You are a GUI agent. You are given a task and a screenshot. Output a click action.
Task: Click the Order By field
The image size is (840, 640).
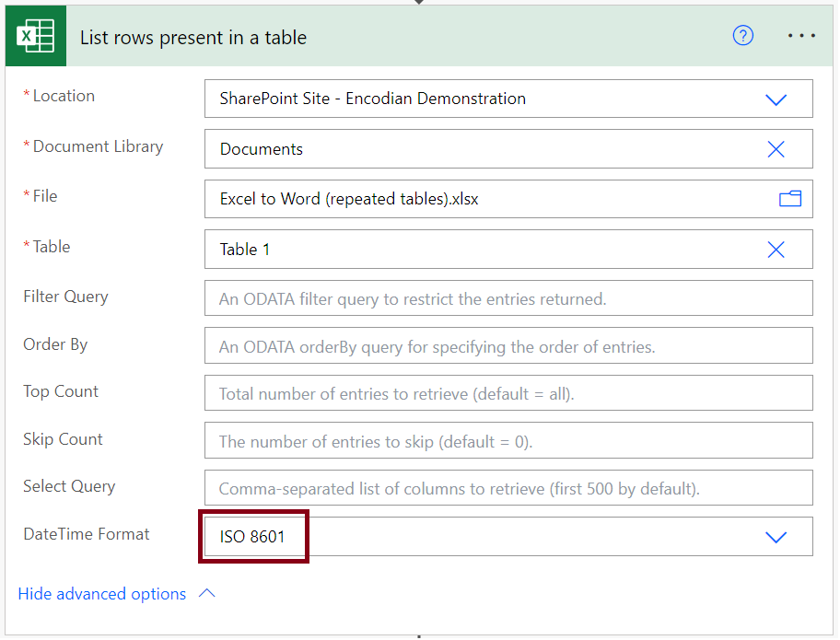coord(509,346)
